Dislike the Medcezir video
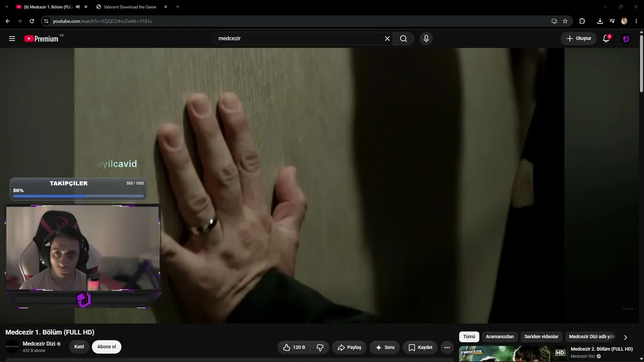The height and width of the screenshot is (362, 644). [x=320, y=347]
